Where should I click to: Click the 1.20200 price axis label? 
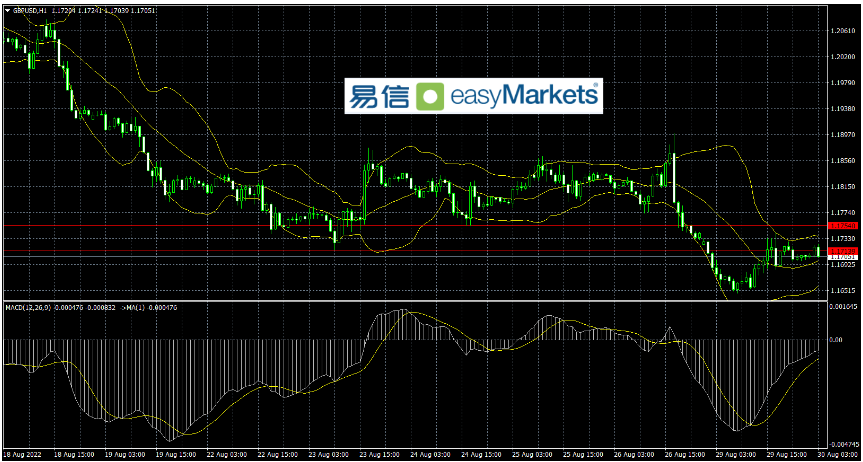[842, 57]
